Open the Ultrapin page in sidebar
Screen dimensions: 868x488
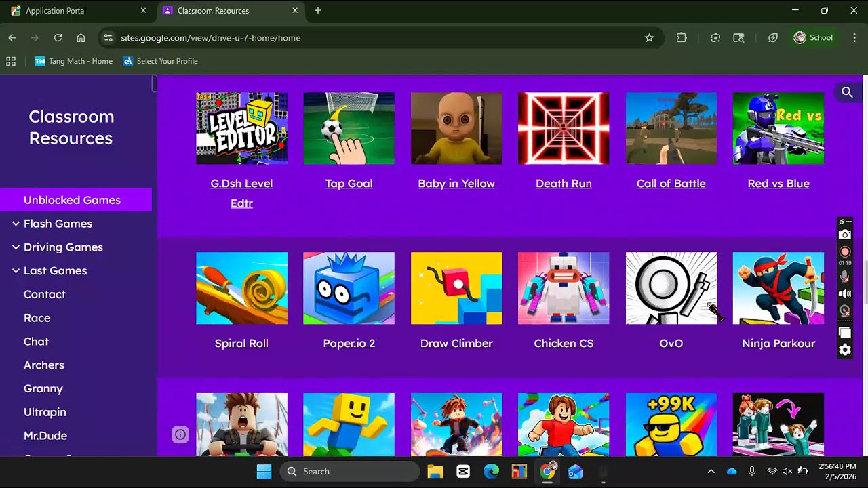pyautogui.click(x=45, y=412)
